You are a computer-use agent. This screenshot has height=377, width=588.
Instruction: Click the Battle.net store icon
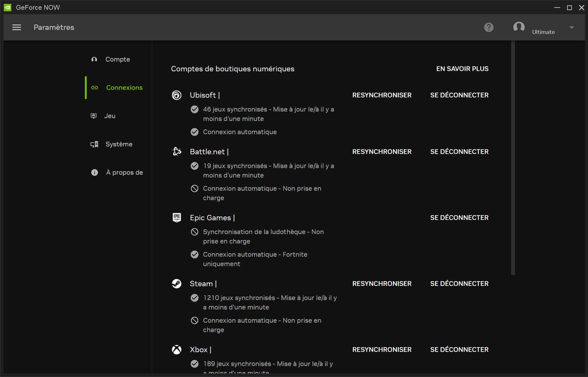pos(176,151)
